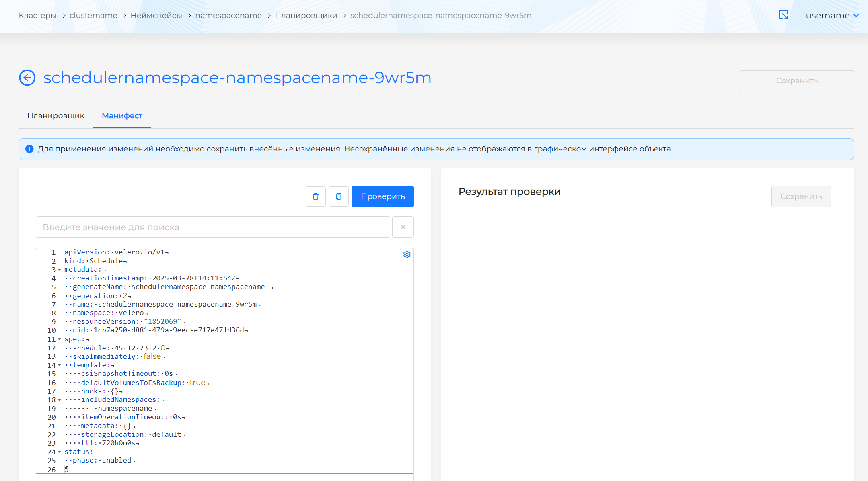Screen dimensions: 868x481
Task: Copy the manifest with the copy icon
Action: click(338, 196)
